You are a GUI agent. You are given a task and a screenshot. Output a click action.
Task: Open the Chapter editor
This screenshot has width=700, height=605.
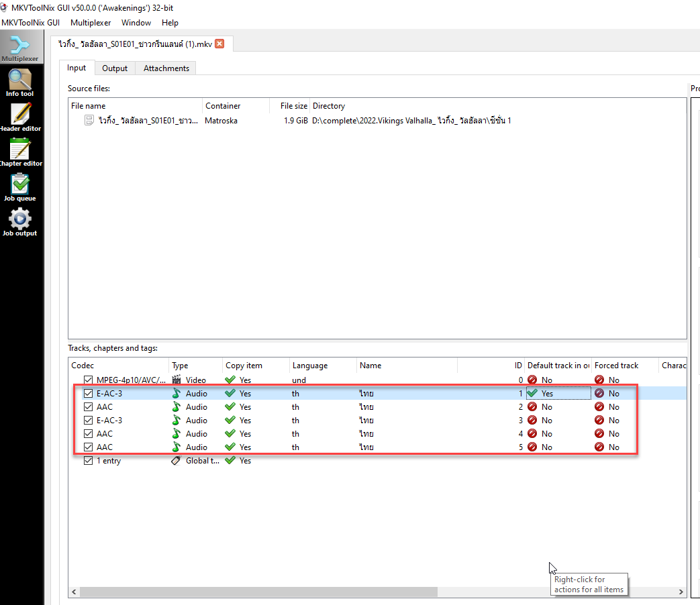tap(20, 152)
